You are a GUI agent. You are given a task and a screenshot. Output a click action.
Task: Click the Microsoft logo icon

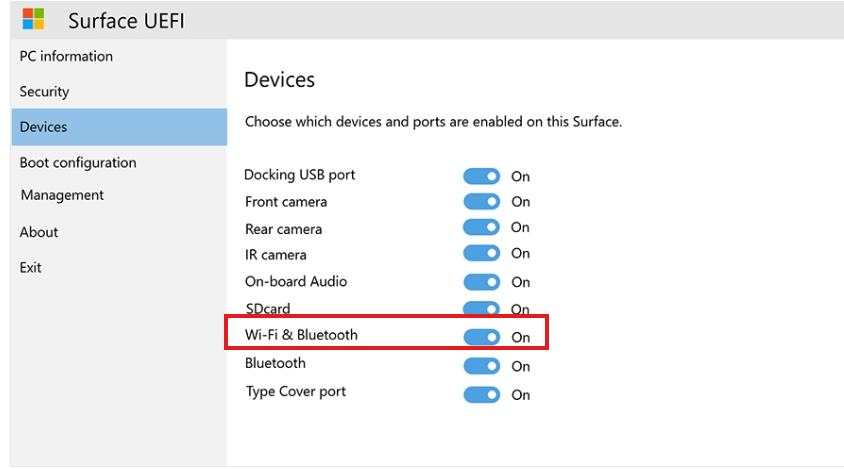[x=33, y=19]
